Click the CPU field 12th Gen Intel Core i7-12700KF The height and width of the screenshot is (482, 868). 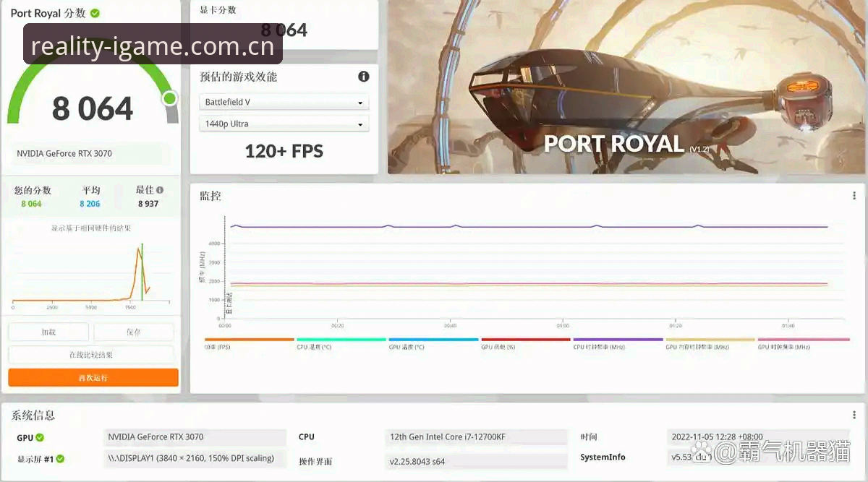477,437
